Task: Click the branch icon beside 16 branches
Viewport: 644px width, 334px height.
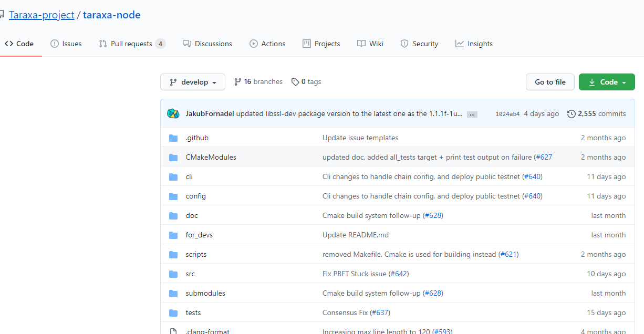Action: pyautogui.click(x=238, y=82)
